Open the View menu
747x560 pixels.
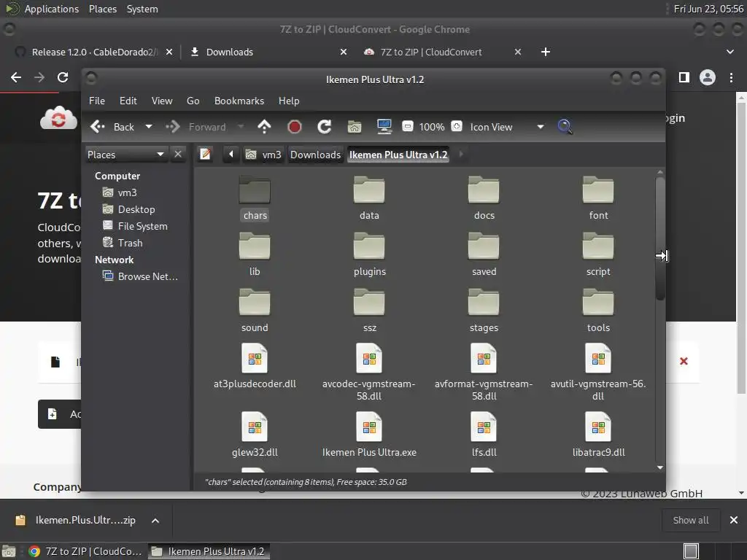tap(162, 101)
